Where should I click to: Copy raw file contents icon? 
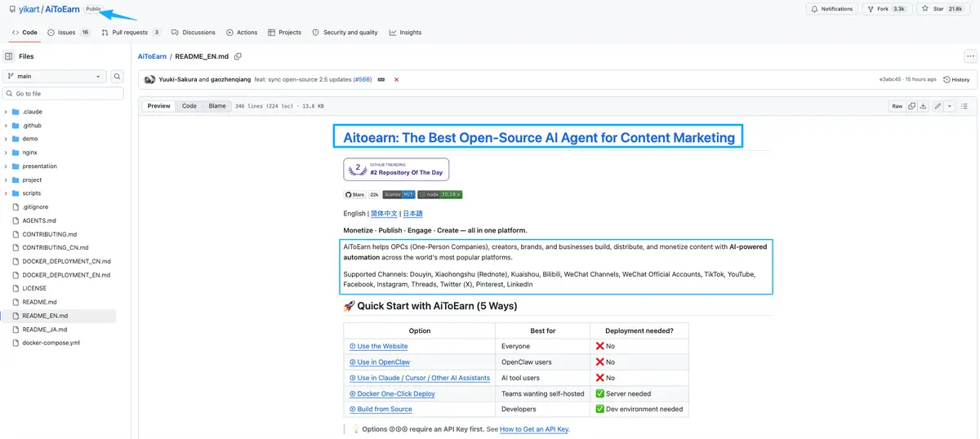912,106
